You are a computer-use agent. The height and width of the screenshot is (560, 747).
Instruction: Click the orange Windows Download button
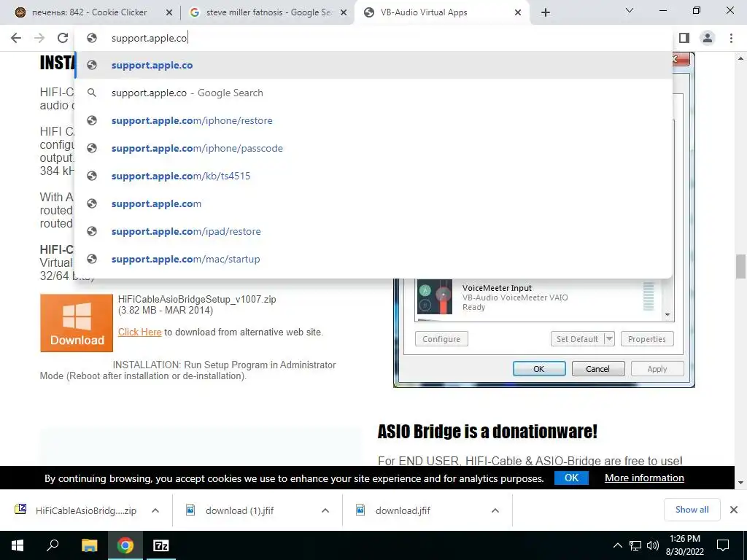click(77, 323)
